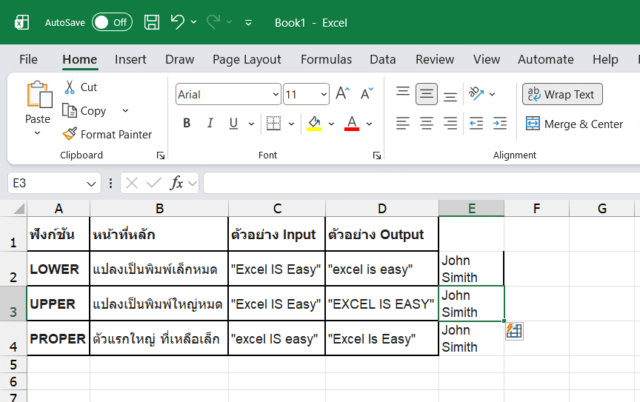Activate the Format Painter
This screenshot has height=402, width=640.
pyautogui.click(x=107, y=134)
